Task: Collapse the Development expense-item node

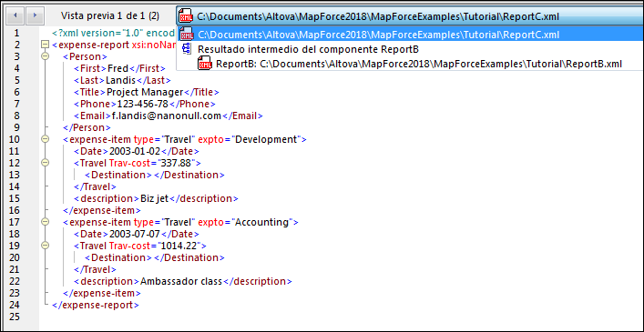Action: pyautogui.click(x=46, y=139)
